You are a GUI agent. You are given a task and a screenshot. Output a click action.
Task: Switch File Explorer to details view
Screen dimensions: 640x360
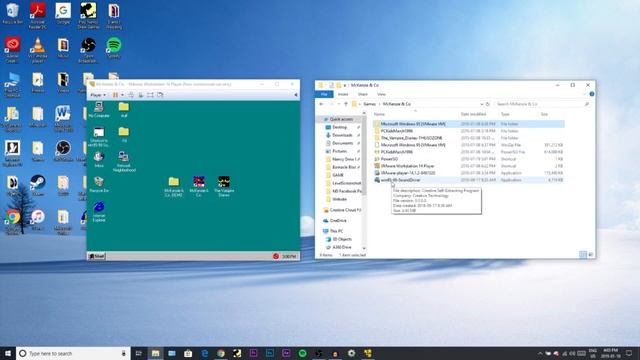pyautogui.click(x=583, y=255)
